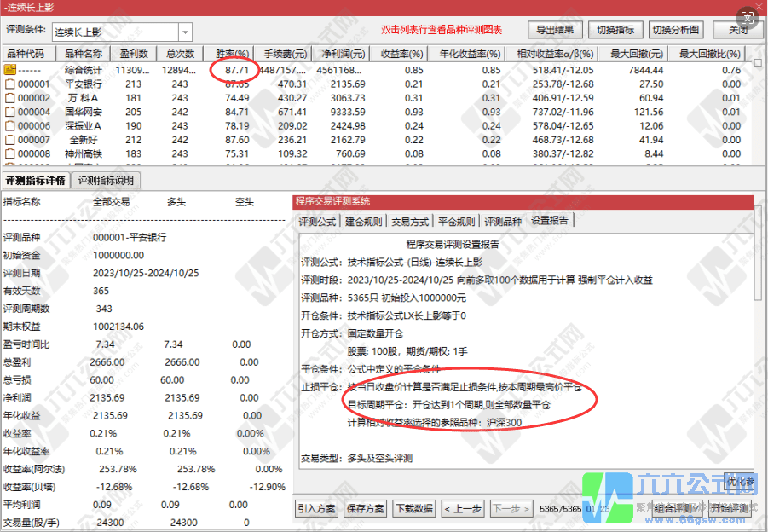Expand the 组合评测 combined evaluation dropdown
768x532 pixels.
697,508
